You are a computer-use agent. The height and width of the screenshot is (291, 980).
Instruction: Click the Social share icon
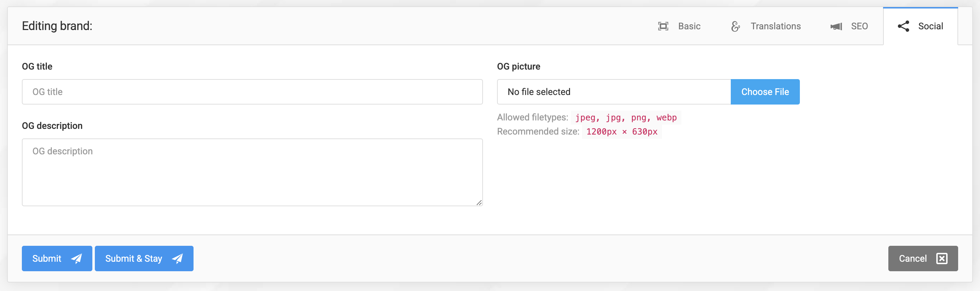(904, 26)
